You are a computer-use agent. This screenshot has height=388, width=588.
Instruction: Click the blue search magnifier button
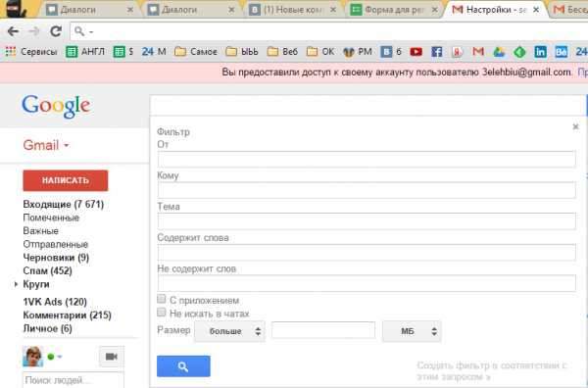(183, 366)
